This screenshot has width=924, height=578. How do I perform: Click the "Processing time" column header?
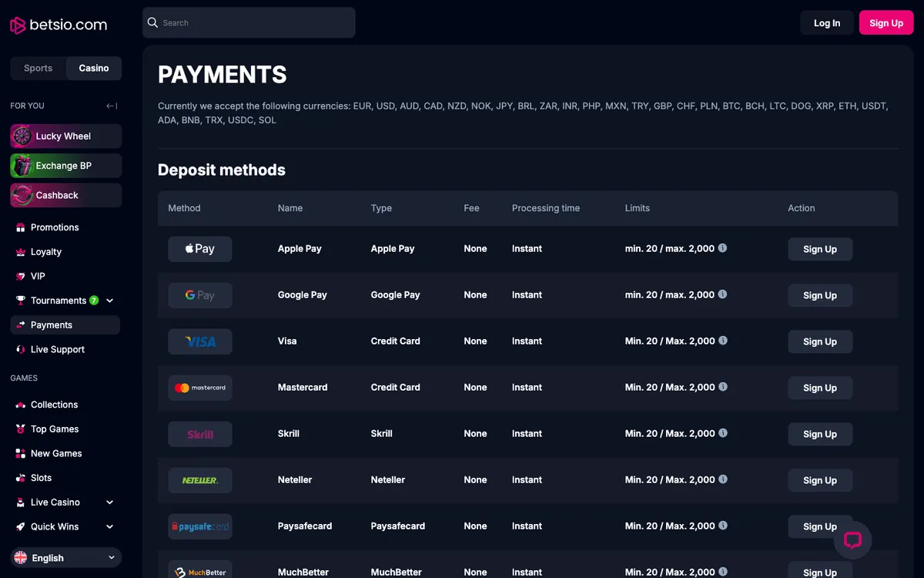(x=546, y=208)
